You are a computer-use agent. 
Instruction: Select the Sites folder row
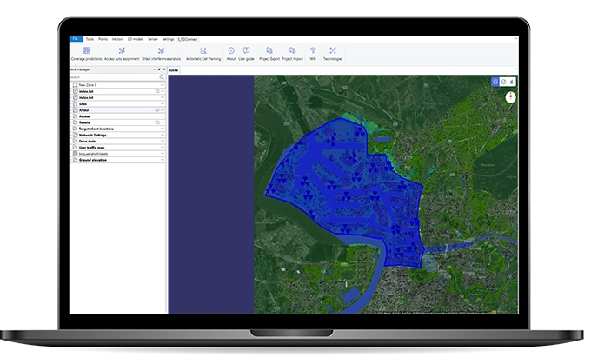click(117, 103)
